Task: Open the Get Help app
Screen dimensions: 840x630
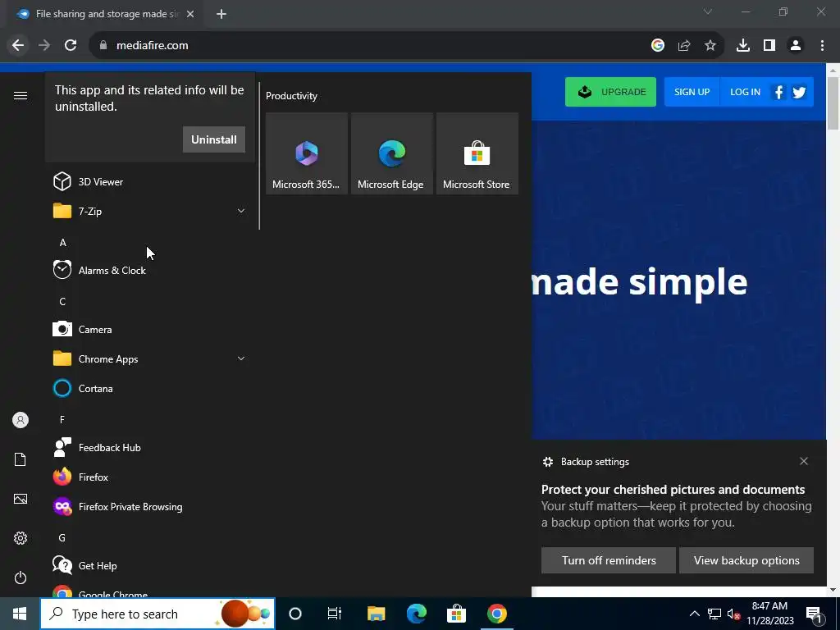Action: 150,565
